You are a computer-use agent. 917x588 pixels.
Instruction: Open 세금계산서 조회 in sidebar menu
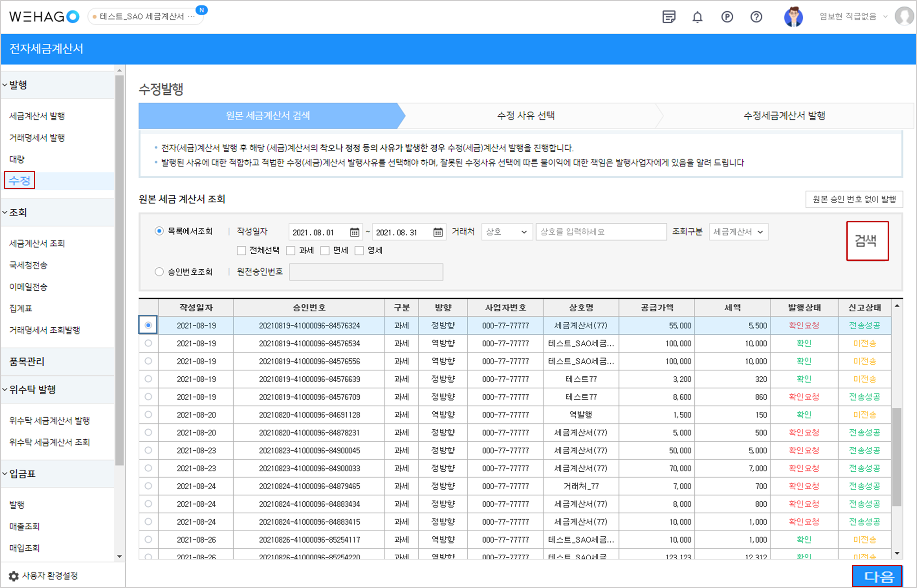37,244
